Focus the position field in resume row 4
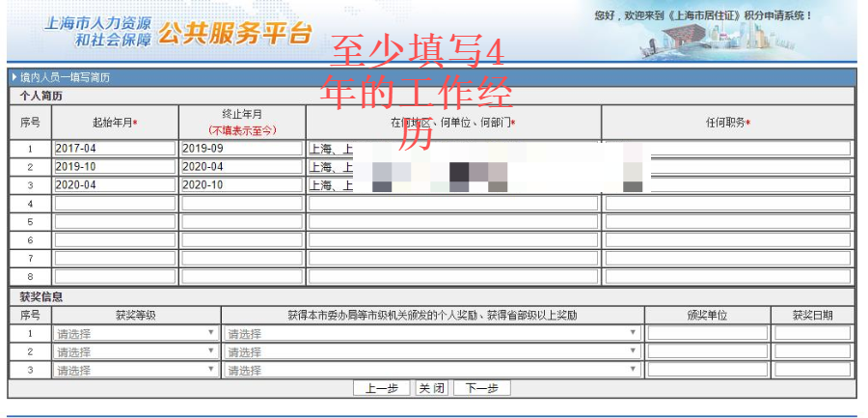The width and height of the screenshot is (868, 418). (728, 204)
